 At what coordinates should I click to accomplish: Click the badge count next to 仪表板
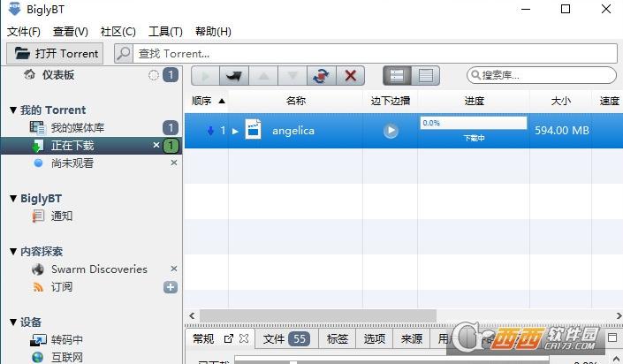pos(171,75)
